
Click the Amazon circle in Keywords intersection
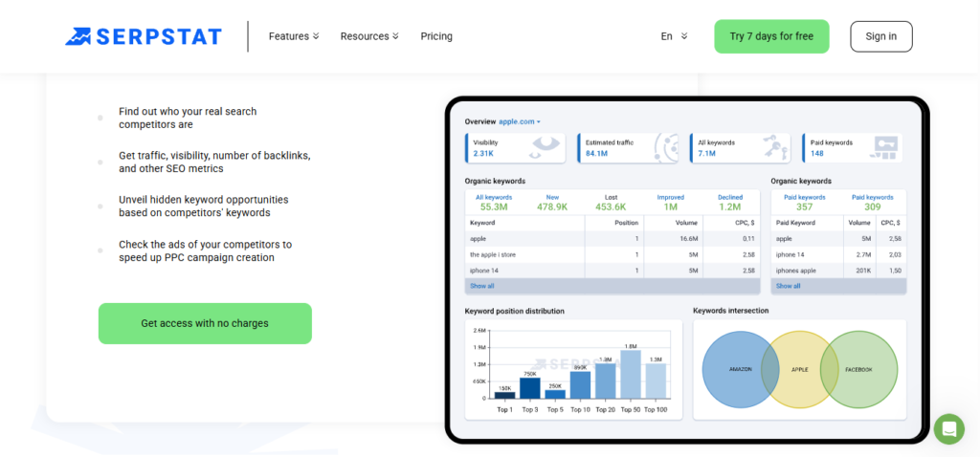point(740,370)
